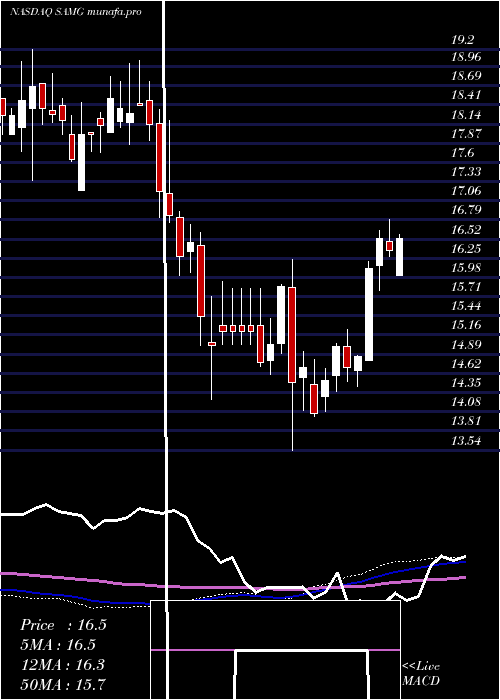Click the 17.6 price label
The height and width of the screenshot is (700, 500).
point(462,153)
